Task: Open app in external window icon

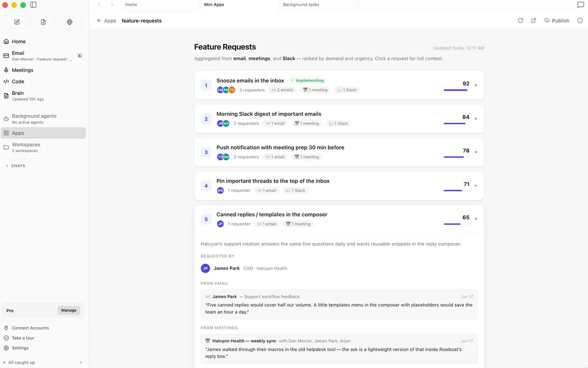Action: pos(534,21)
